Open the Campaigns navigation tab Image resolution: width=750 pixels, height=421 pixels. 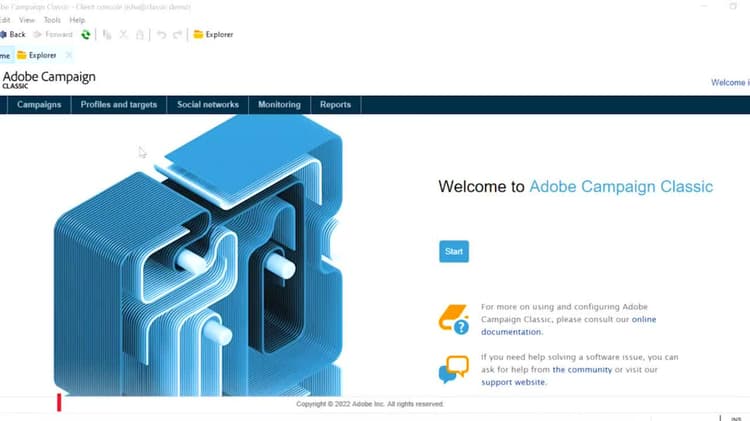click(39, 105)
